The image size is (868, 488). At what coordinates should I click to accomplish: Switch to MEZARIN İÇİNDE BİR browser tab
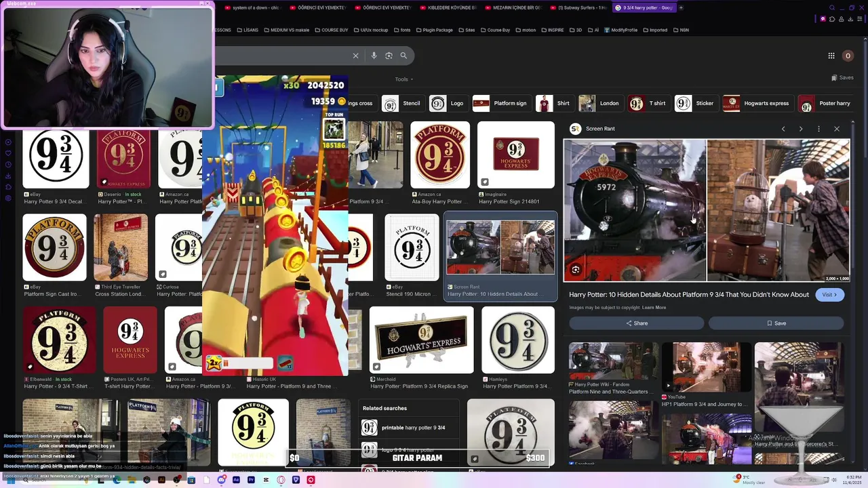(513, 7)
